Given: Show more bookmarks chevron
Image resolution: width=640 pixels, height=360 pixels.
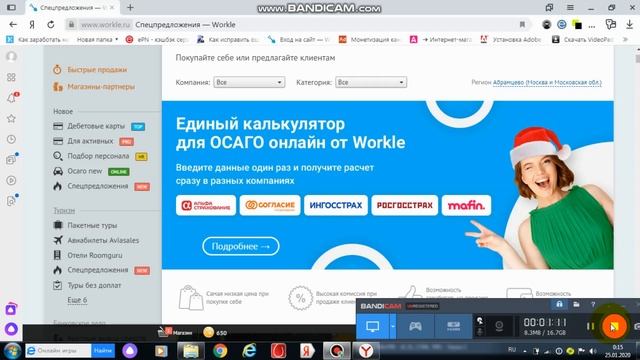Looking at the screenshot, I should click(x=625, y=40).
